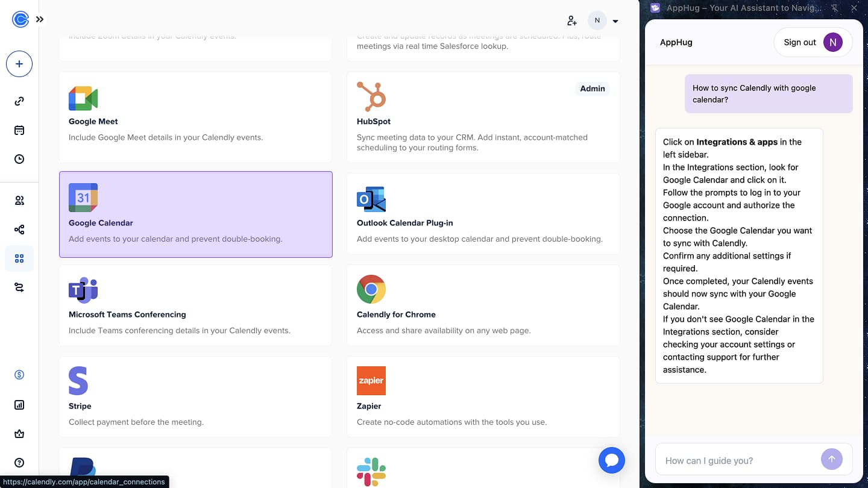Click the pin icon in the AppHug panel

pos(835,8)
